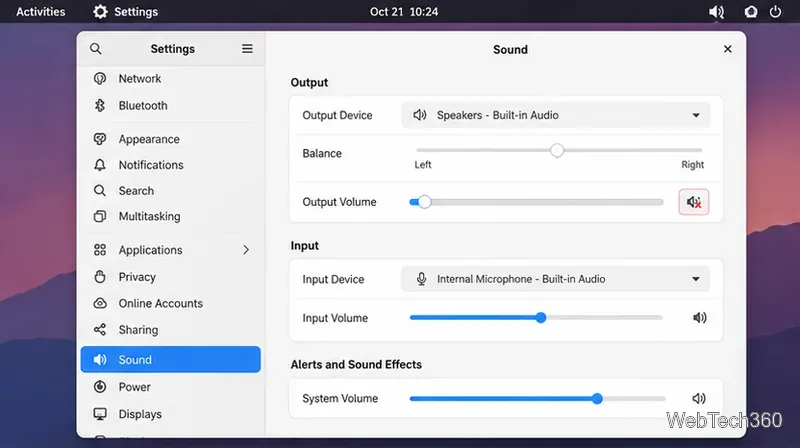Image resolution: width=800 pixels, height=448 pixels.
Task: Click Activities in the top bar
Action: [x=41, y=11]
